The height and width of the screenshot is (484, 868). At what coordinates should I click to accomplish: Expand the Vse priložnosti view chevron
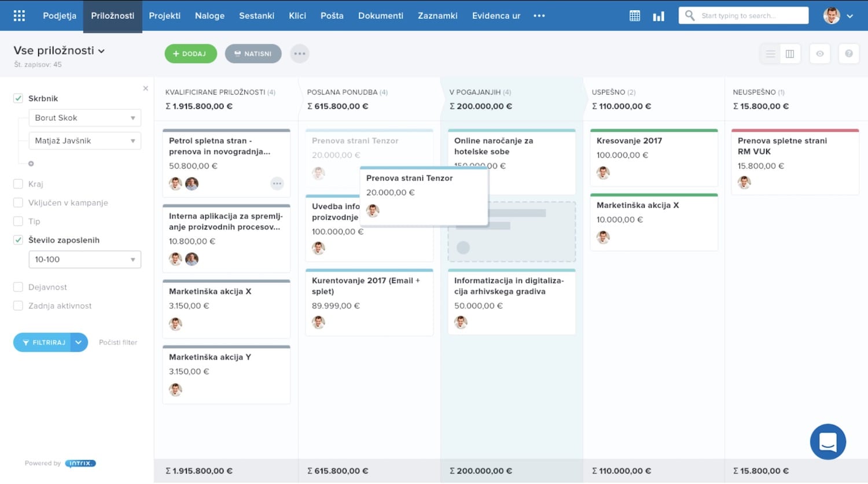[x=102, y=50]
